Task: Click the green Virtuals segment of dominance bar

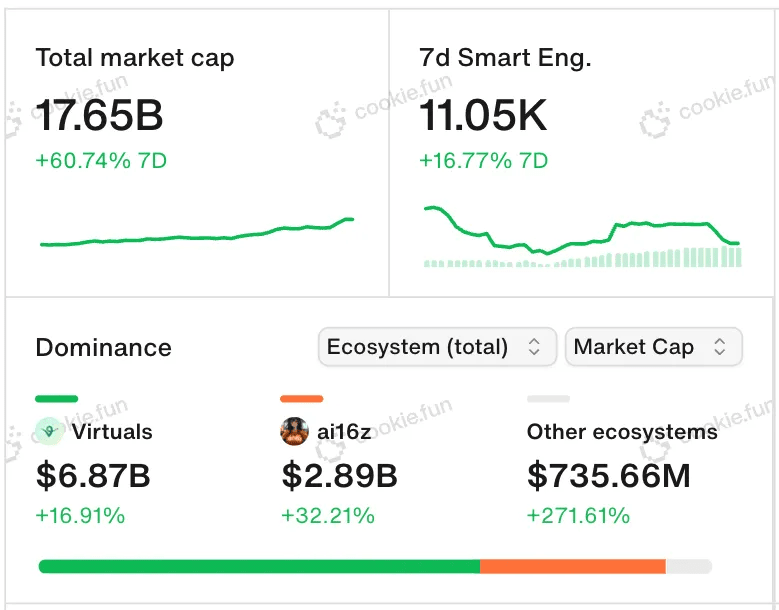Action: 259,566
